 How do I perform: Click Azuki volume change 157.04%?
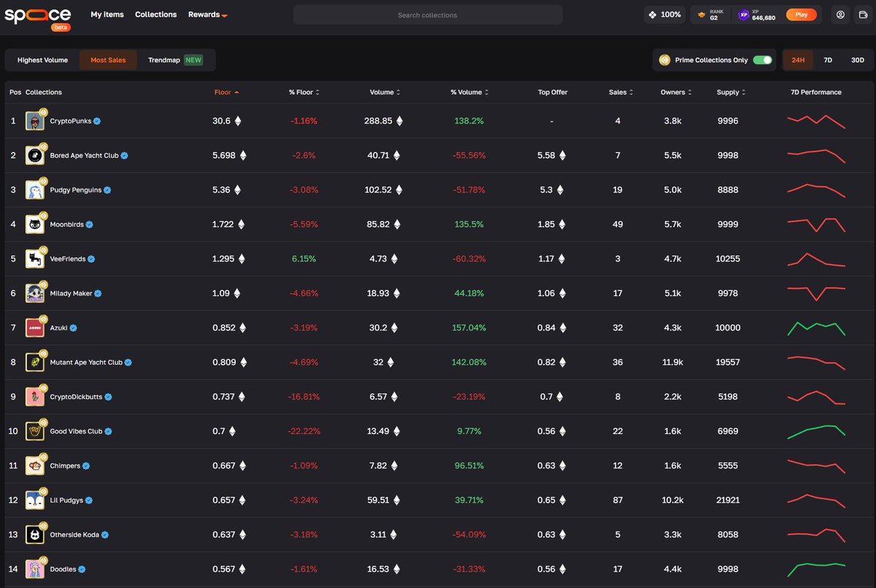coord(469,328)
